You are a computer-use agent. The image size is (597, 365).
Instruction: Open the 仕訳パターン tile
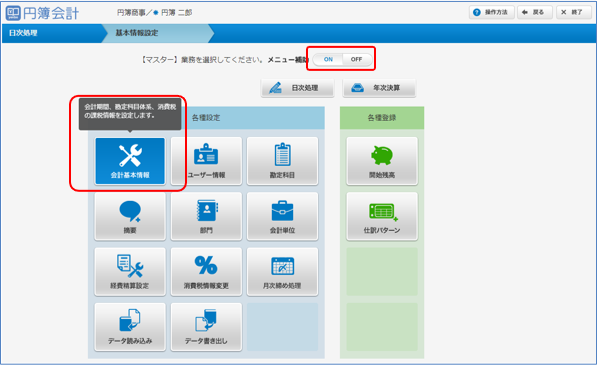point(382,216)
